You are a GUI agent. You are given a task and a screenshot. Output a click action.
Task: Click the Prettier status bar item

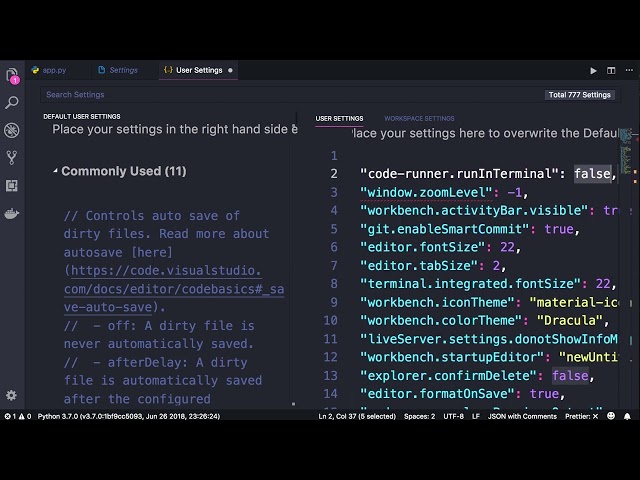pyautogui.click(x=581, y=416)
